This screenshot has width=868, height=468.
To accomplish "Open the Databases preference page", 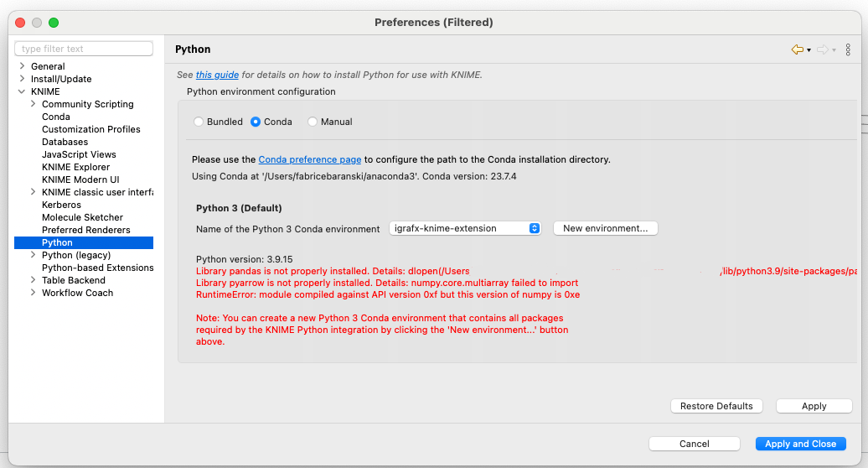I will (65, 142).
